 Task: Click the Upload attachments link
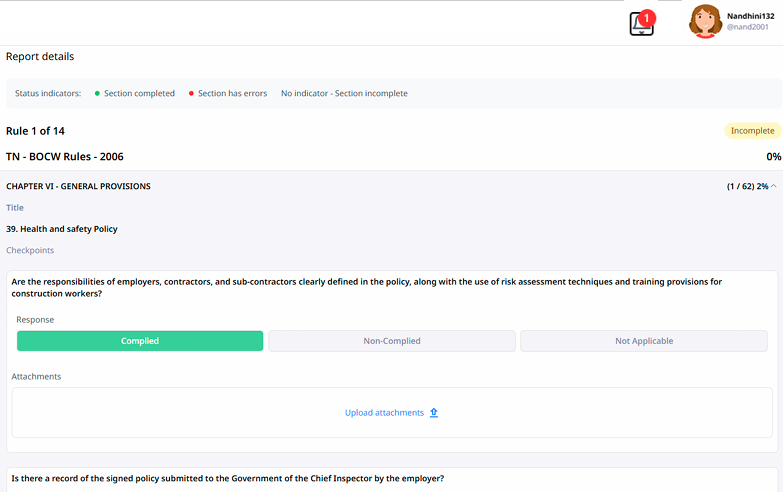(384, 412)
